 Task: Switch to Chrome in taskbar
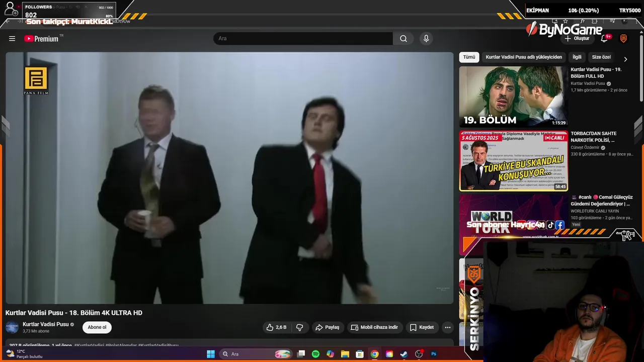coord(374,354)
